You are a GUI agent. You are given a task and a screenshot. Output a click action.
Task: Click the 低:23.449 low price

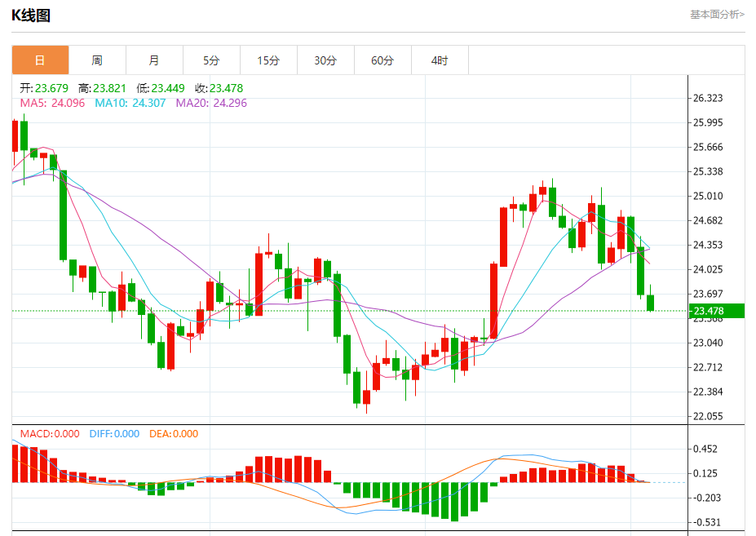coord(160,88)
